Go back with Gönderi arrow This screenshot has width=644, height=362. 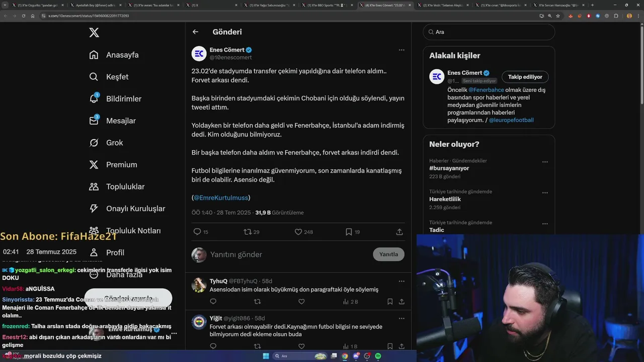pyautogui.click(x=196, y=32)
